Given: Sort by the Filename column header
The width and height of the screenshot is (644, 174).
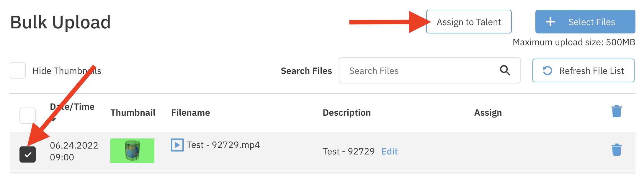Looking at the screenshot, I should click(x=190, y=112).
